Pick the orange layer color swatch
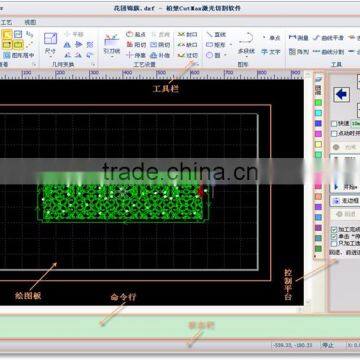The image size is (360, 360). click(x=319, y=196)
